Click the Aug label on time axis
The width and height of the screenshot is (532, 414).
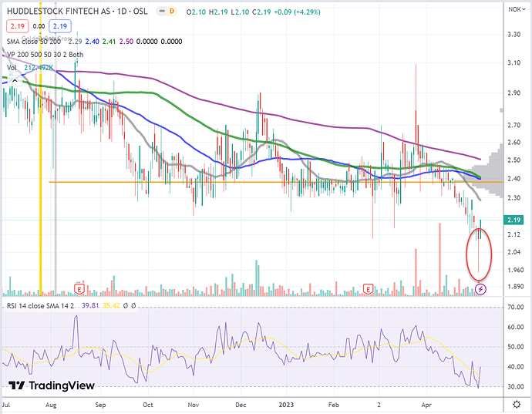[x=51, y=405]
